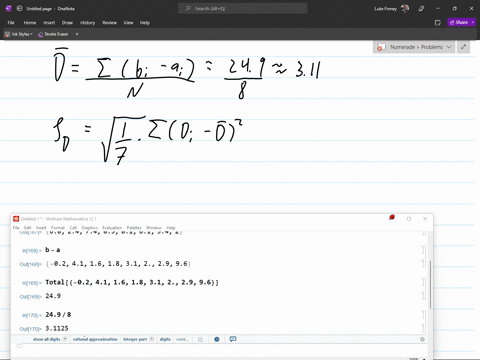Click the 24.9 output value
This screenshot has height=360, width=480.
pyautogui.click(x=53, y=296)
